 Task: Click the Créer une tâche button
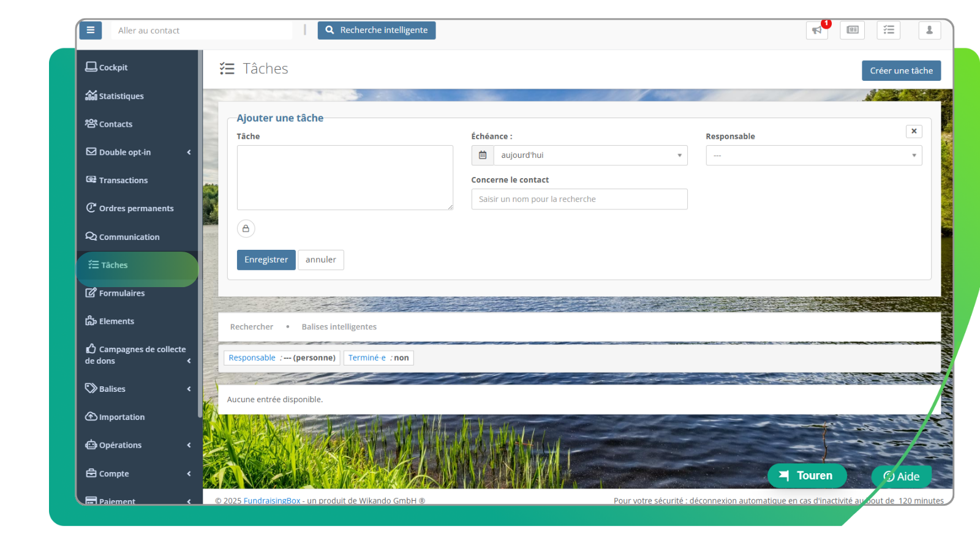[x=900, y=70]
